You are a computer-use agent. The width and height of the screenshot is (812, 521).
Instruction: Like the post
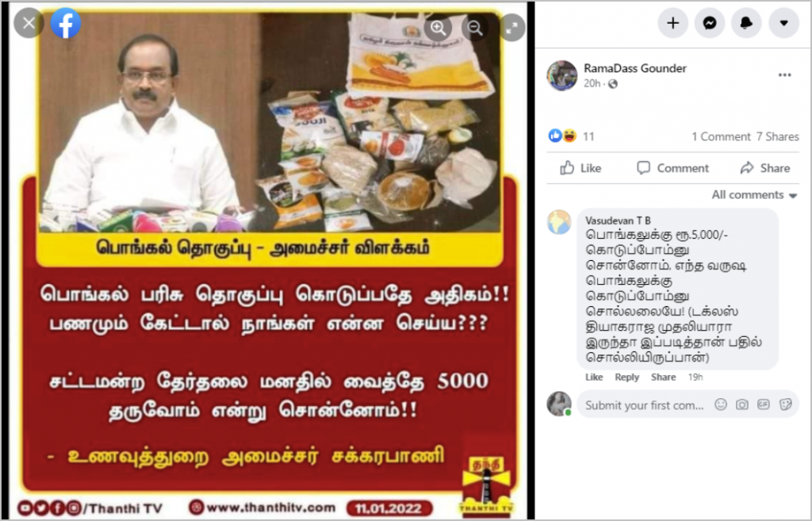(x=580, y=168)
